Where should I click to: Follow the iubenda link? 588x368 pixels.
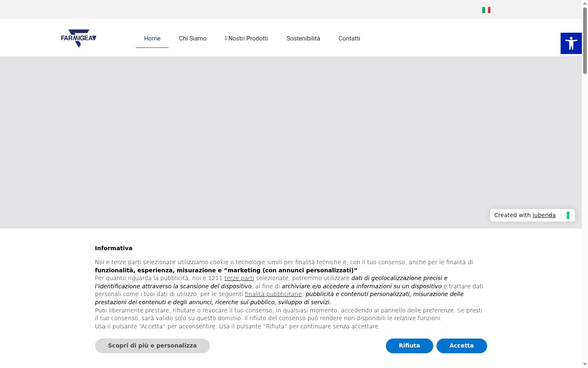click(544, 215)
